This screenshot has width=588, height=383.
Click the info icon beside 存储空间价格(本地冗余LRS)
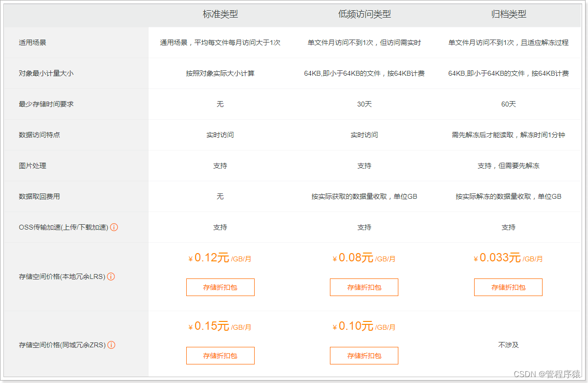[x=111, y=276]
